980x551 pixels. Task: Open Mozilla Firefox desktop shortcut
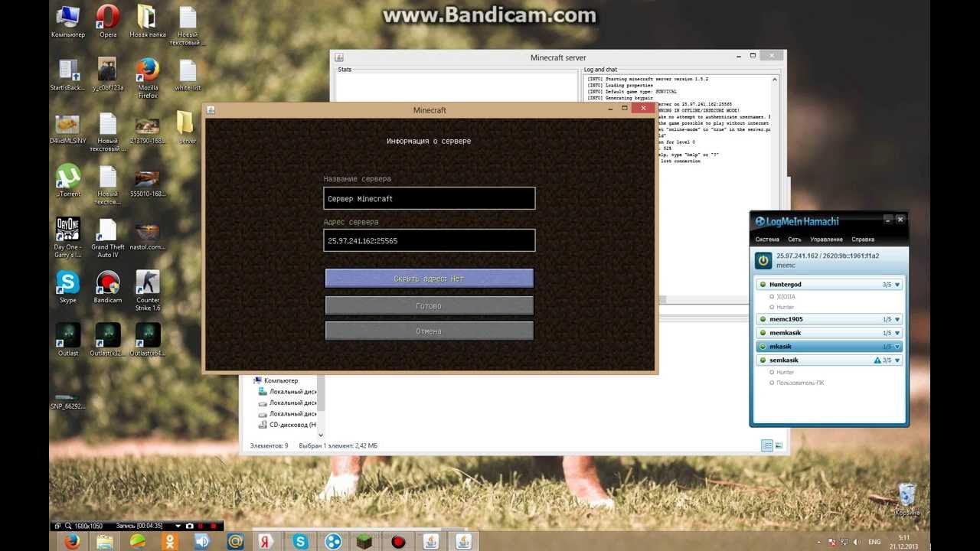[x=148, y=77]
